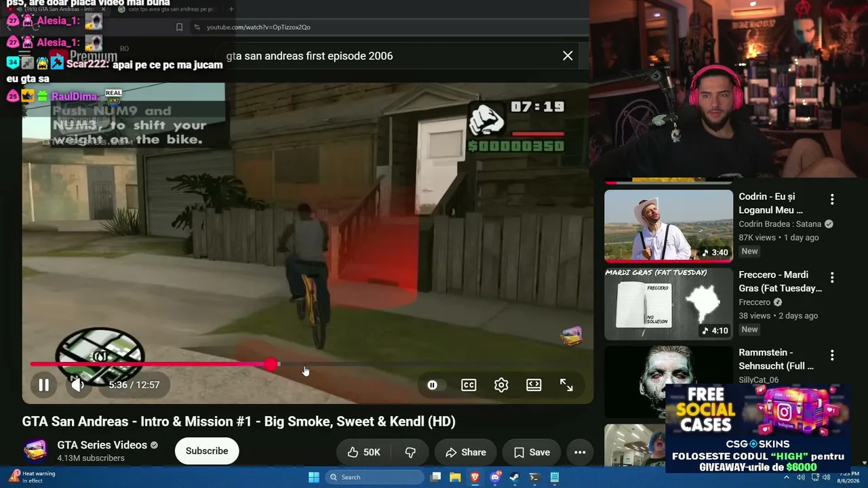Open the player settings gear menu
This screenshot has width=868, height=488.
[501, 385]
